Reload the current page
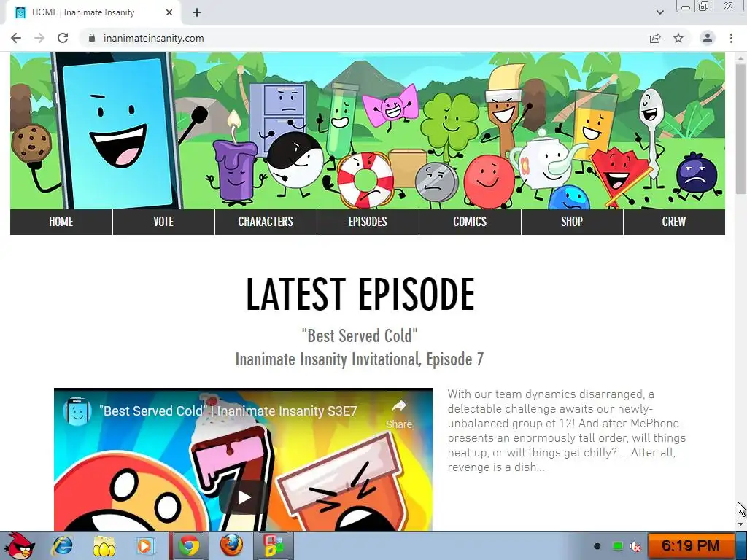This screenshot has width=747, height=560. 63,38
